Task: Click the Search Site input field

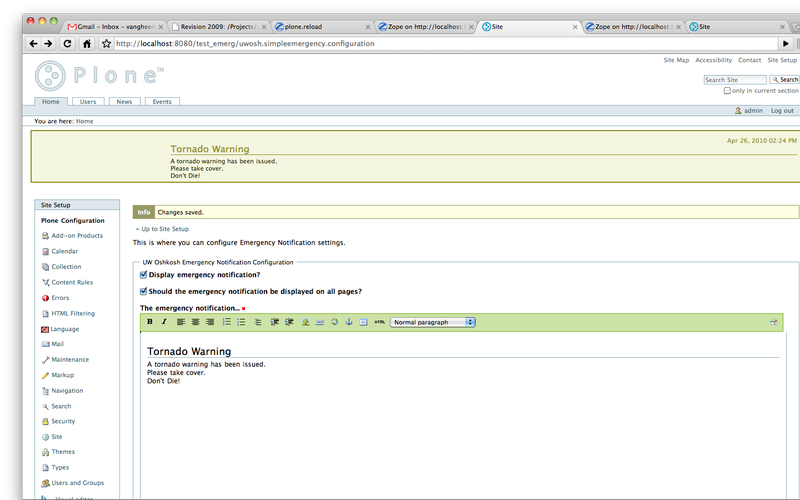Action: (x=735, y=80)
